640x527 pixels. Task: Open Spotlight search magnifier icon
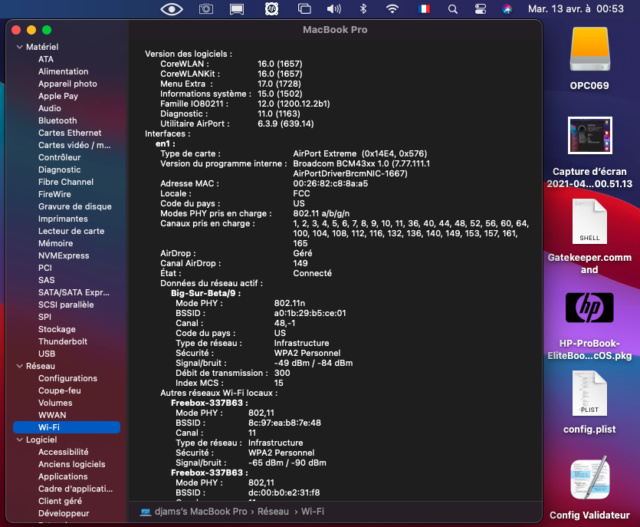point(452,9)
